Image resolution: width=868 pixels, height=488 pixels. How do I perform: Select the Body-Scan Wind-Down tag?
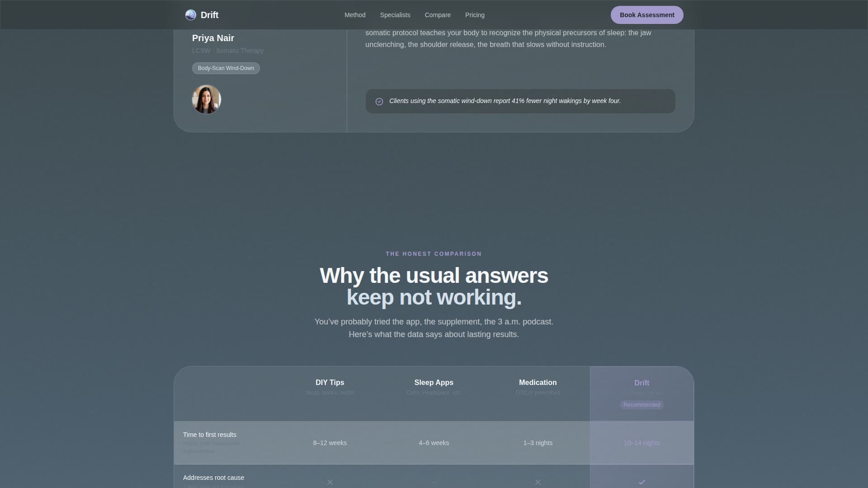pyautogui.click(x=226, y=68)
